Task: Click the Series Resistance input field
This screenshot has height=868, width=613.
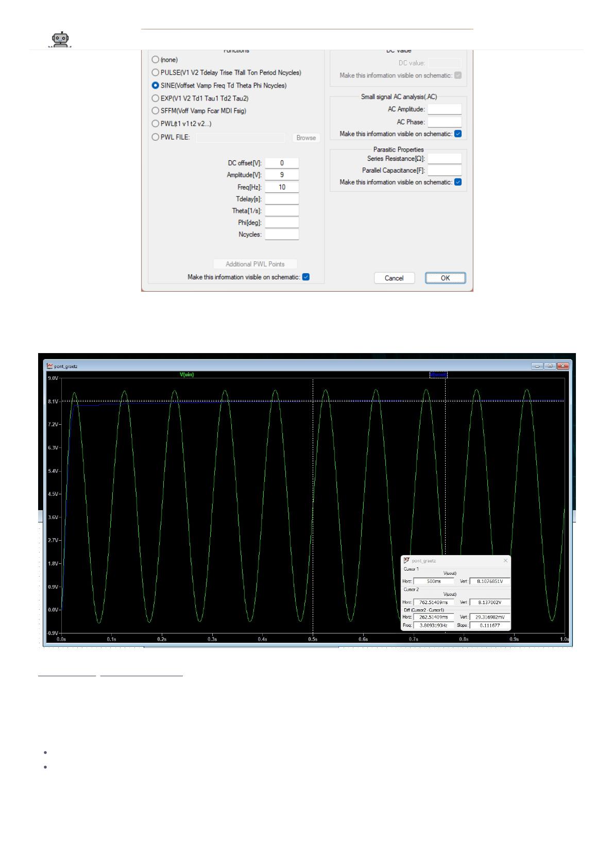Action: point(444,159)
